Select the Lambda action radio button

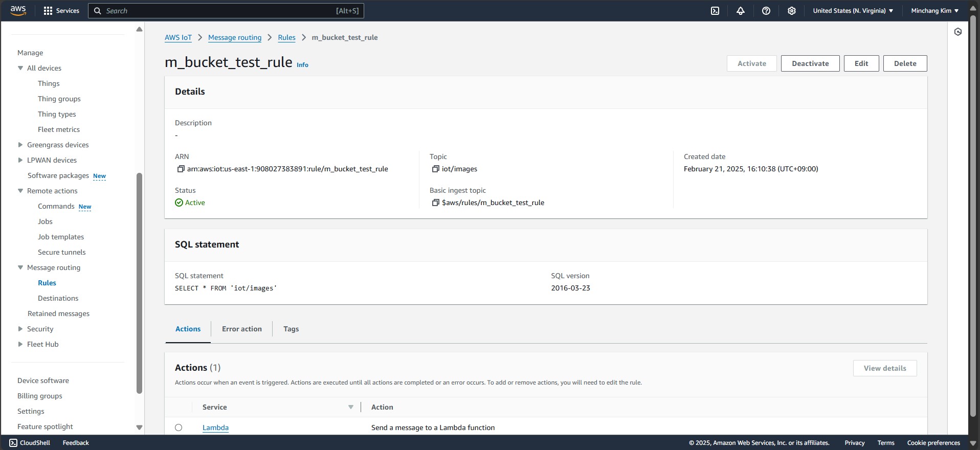pos(179,427)
